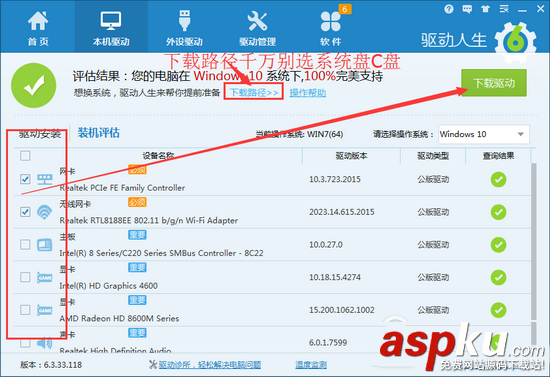Click driver version 10.18.15.4274

[x=335, y=277]
